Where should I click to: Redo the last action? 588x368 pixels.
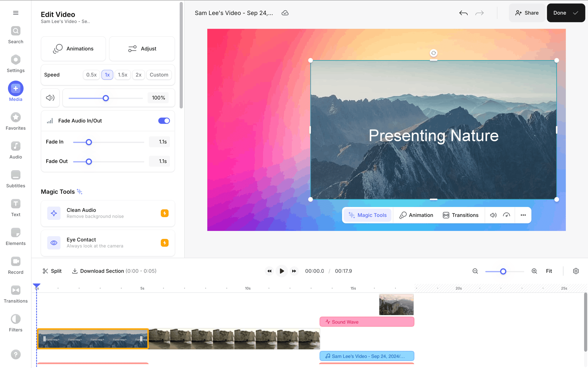tap(480, 13)
